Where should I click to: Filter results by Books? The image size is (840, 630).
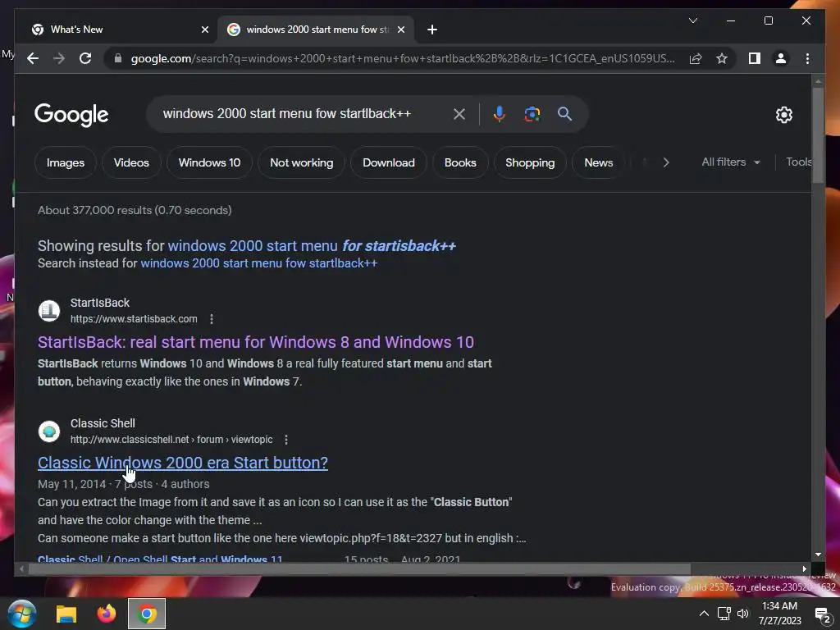(460, 162)
